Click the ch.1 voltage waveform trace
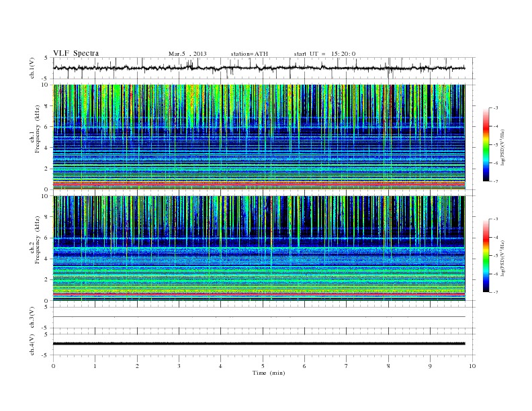 [259, 68]
